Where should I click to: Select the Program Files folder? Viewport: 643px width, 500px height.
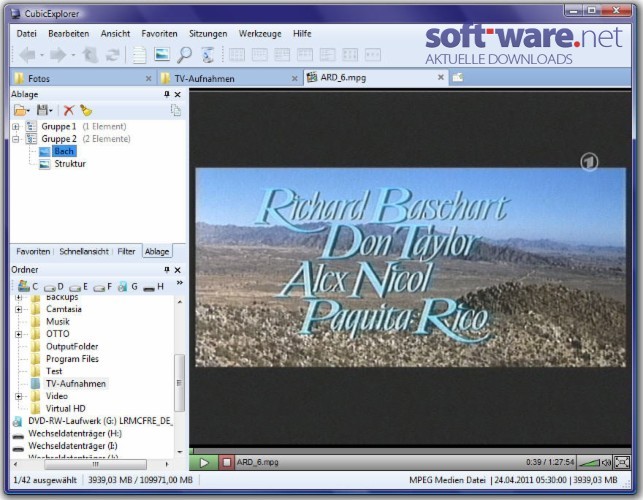tap(72, 359)
